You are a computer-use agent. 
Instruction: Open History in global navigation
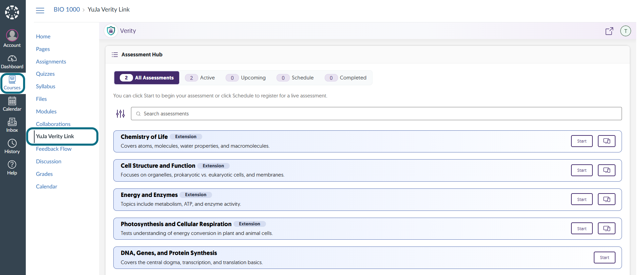tap(12, 147)
